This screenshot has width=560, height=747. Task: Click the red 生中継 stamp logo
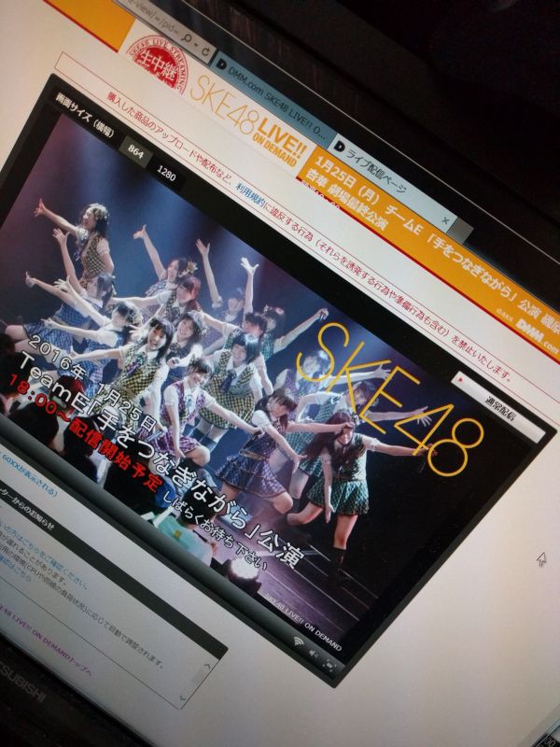tap(161, 66)
